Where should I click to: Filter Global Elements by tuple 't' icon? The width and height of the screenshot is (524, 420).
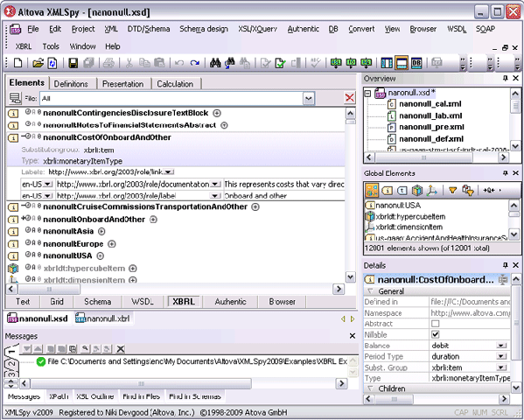pyautogui.click(x=402, y=190)
